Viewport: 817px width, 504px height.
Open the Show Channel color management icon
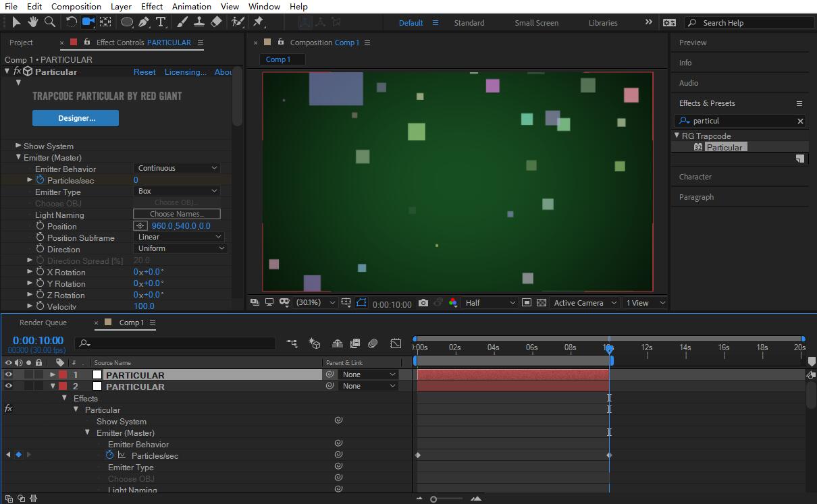pos(452,303)
